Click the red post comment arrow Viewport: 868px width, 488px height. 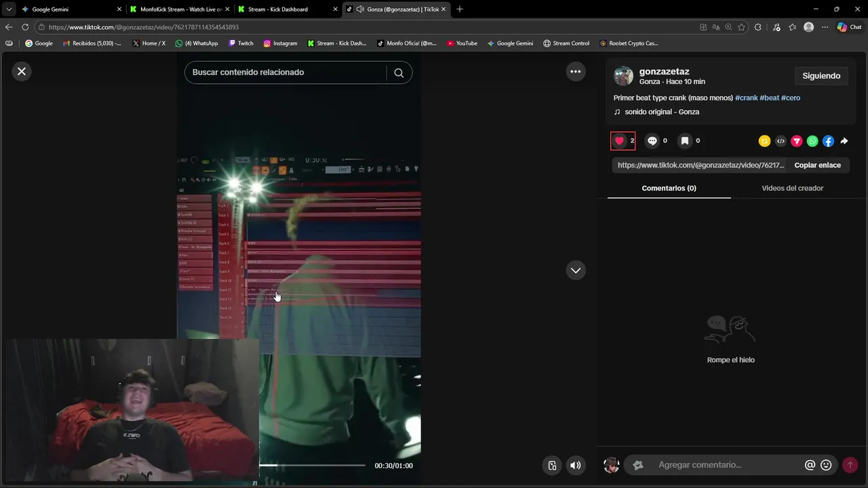pos(850,465)
